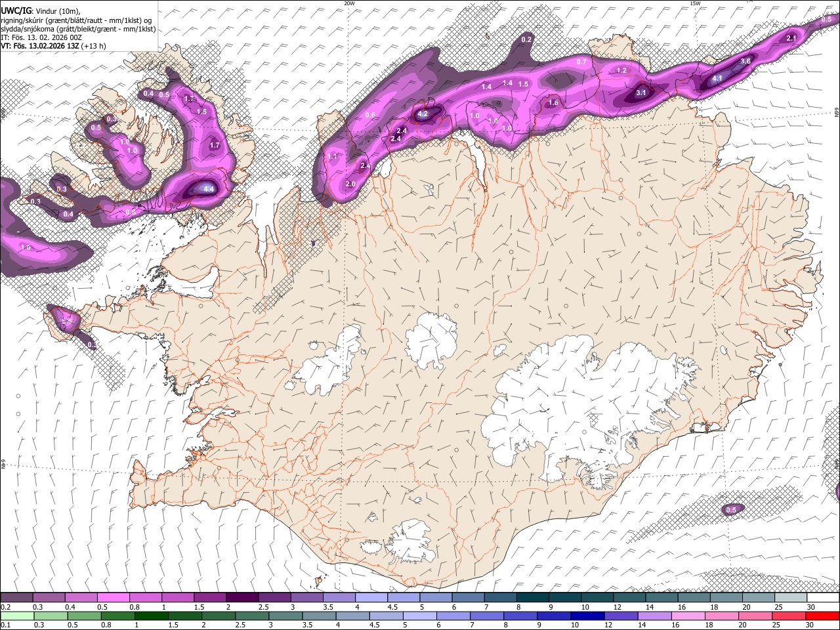Image resolution: width=840 pixels, height=630 pixels.
Task: Click the "15W" longitude label
Action: click(694, 3)
